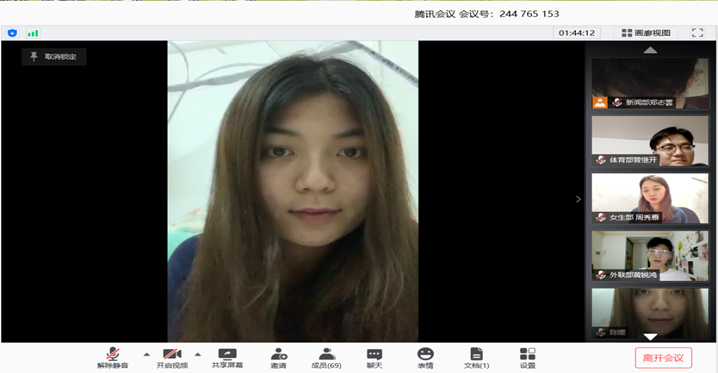Open audio options arrow beside microphone

point(147,354)
